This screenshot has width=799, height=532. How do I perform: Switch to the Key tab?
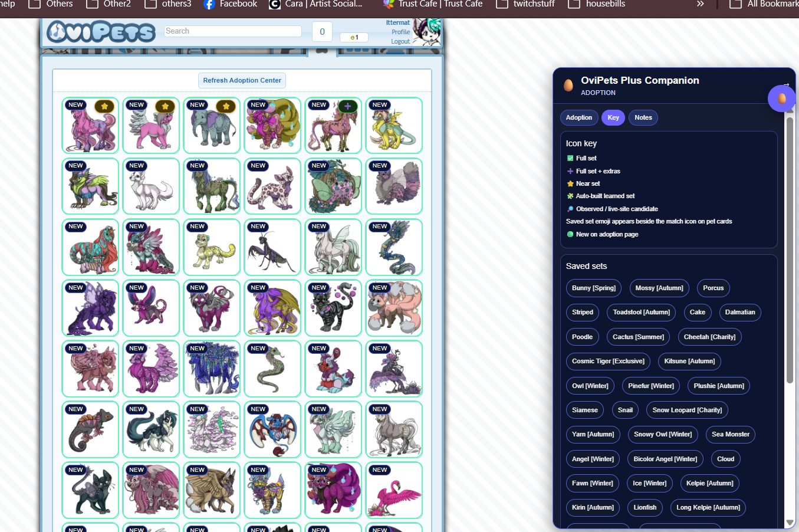[x=613, y=117]
